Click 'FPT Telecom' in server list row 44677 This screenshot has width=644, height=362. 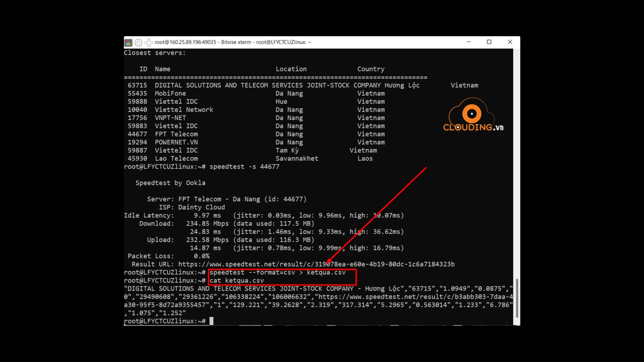pyautogui.click(x=176, y=134)
